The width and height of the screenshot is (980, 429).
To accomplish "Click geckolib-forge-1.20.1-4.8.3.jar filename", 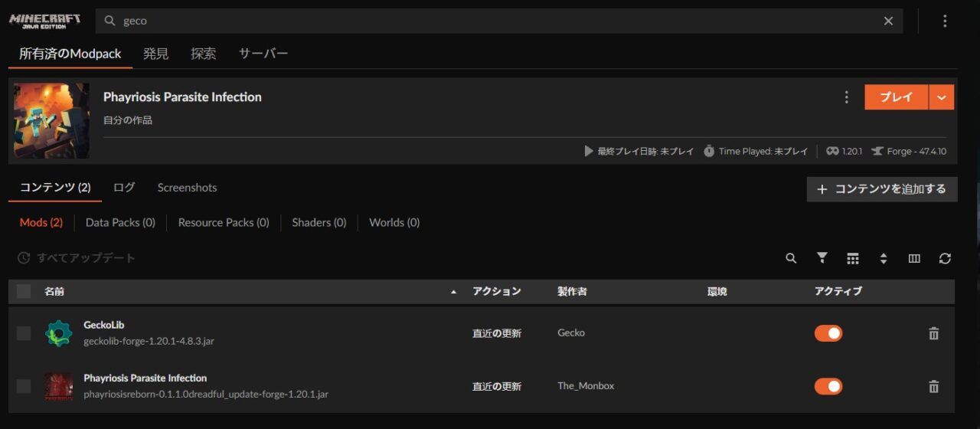I will click(149, 341).
